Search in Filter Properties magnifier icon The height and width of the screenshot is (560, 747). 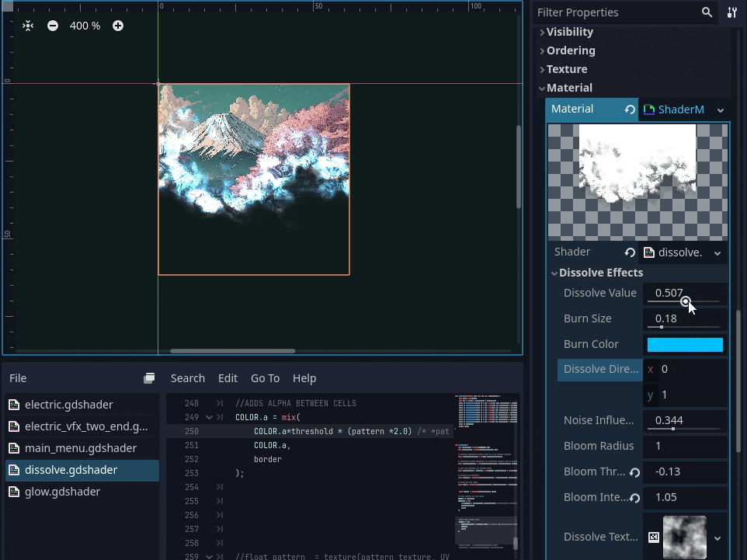tap(707, 12)
